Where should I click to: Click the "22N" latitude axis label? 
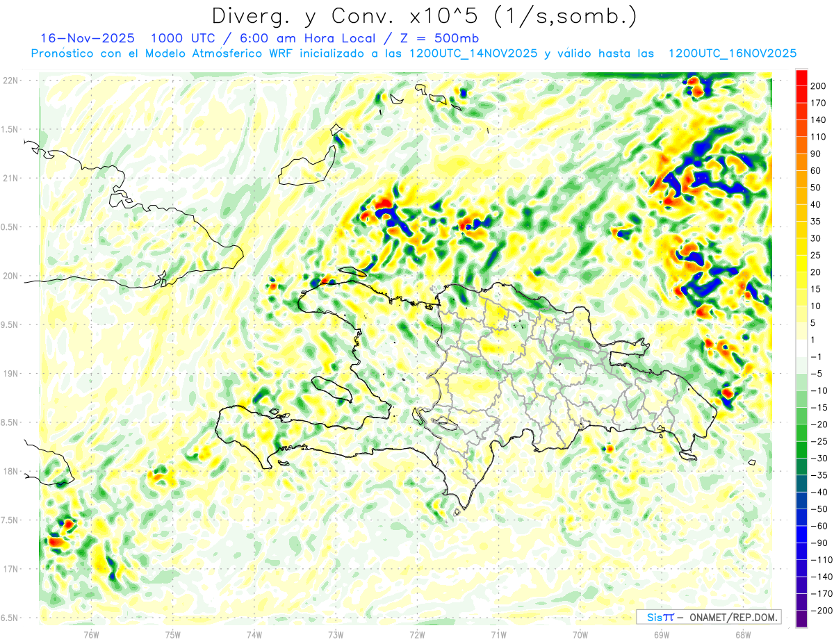pyautogui.click(x=11, y=81)
